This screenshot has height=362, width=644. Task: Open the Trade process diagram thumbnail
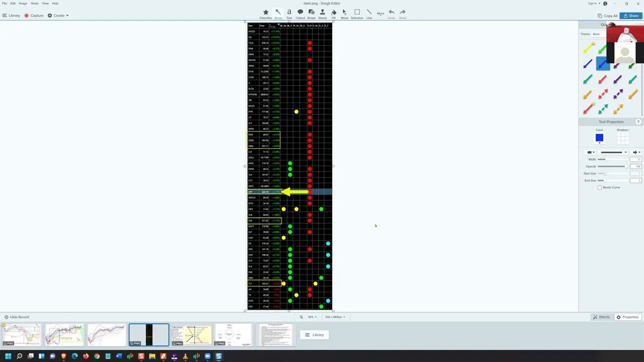click(191, 335)
